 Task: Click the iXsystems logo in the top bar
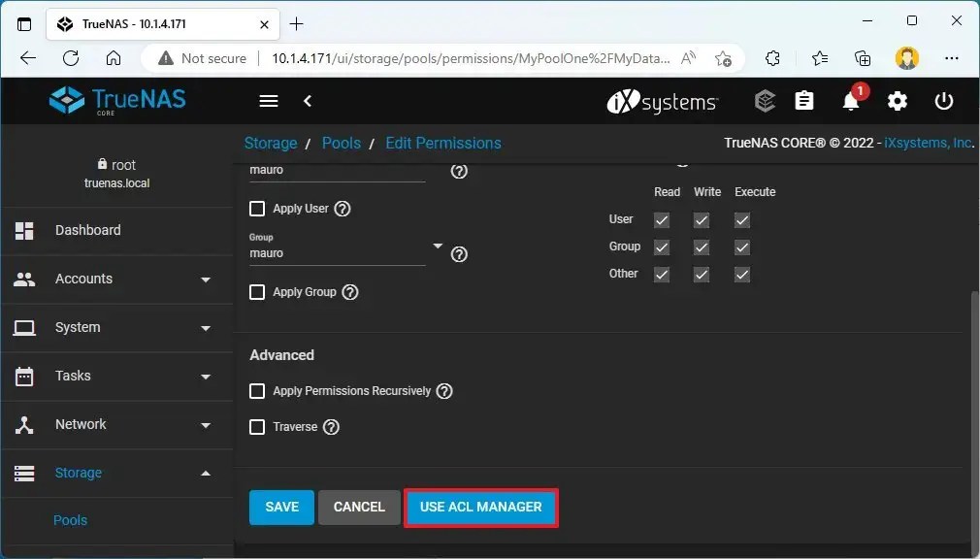point(663,101)
